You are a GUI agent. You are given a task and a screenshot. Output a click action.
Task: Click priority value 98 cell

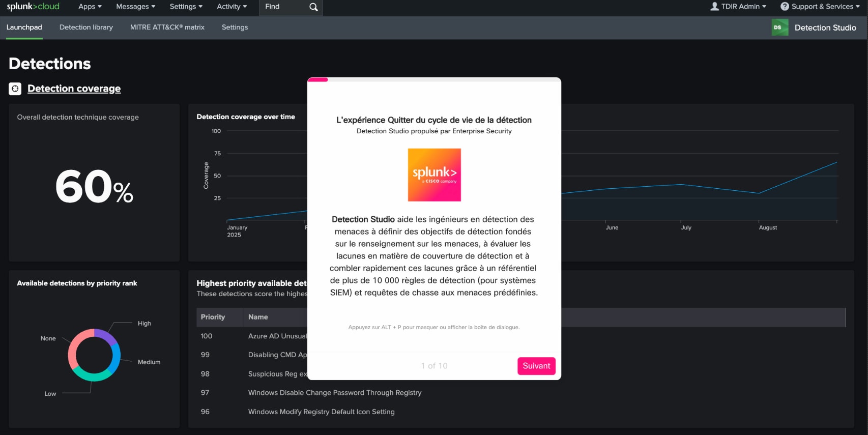(205, 374)
